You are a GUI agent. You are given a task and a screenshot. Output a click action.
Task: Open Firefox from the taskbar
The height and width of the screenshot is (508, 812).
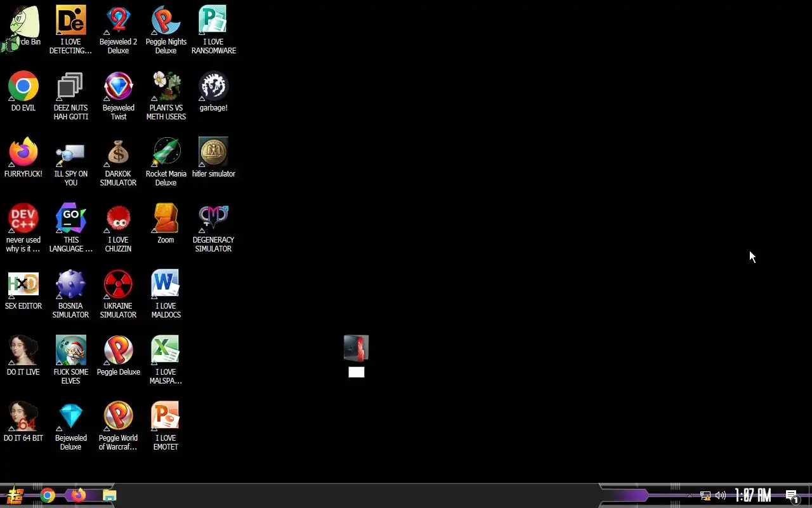(78, 495)
